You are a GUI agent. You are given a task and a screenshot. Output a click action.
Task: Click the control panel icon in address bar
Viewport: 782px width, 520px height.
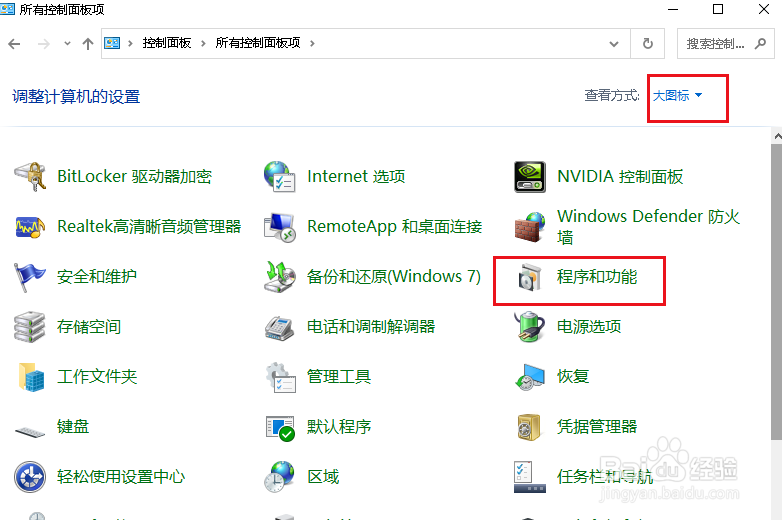coord(112,43)
